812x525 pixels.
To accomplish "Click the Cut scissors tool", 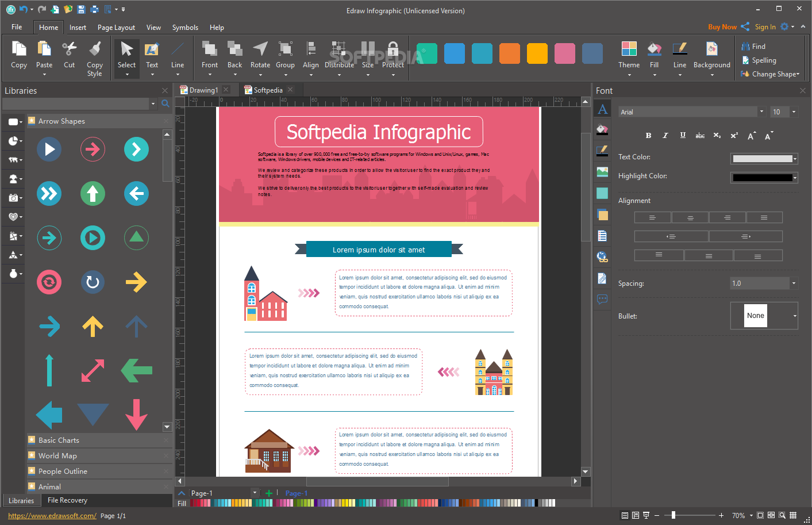I will (69, 55).
